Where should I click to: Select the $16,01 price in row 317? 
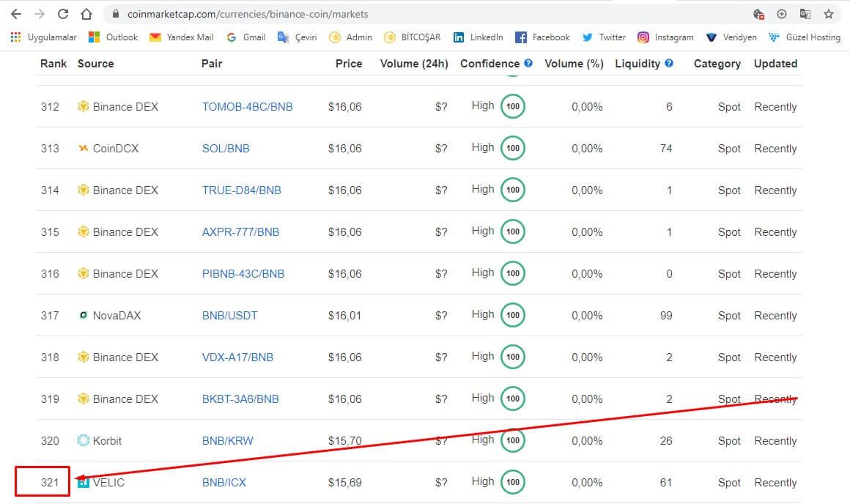[x=345, y=316]
